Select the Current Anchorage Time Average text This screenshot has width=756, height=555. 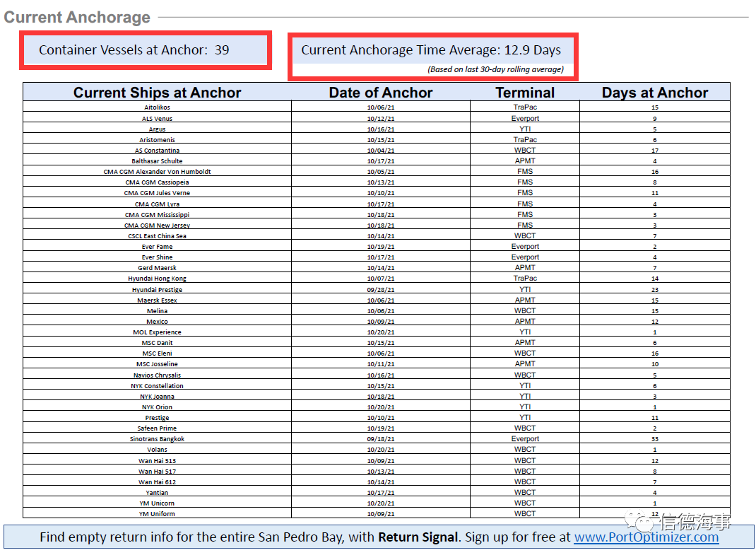point(432,50)
